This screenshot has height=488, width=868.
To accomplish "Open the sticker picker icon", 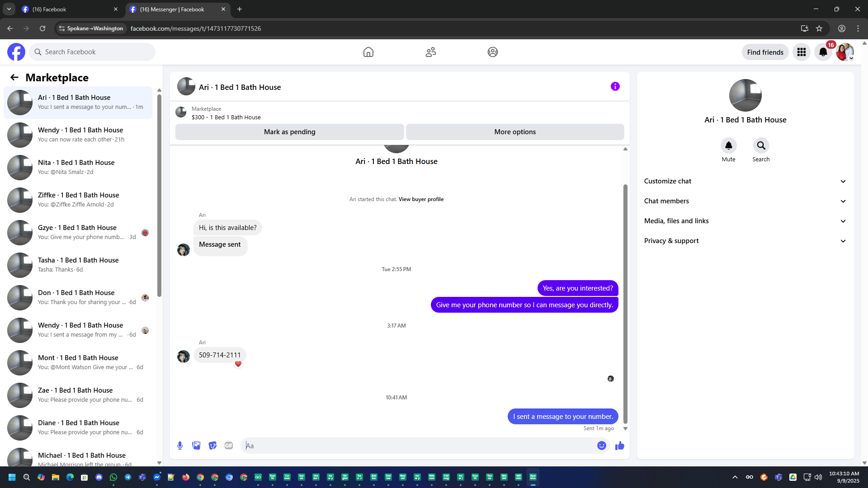I will coord(212,446).
